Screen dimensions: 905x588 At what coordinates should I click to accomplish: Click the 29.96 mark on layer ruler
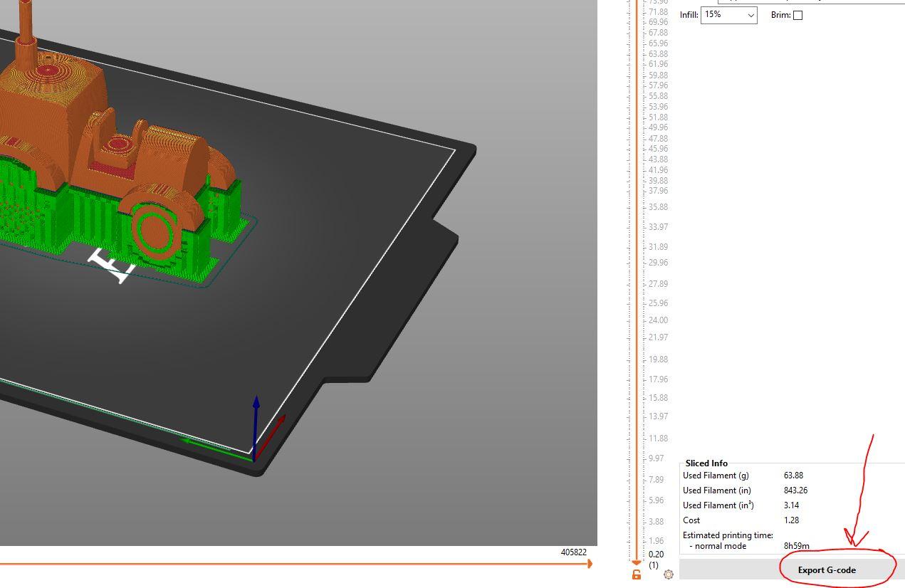(658, 263)
